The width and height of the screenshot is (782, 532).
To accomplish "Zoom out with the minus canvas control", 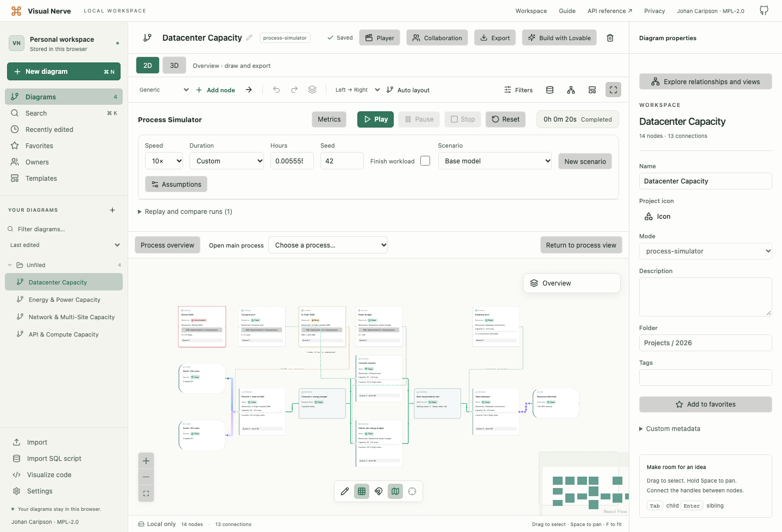I will tap(146, 477).
